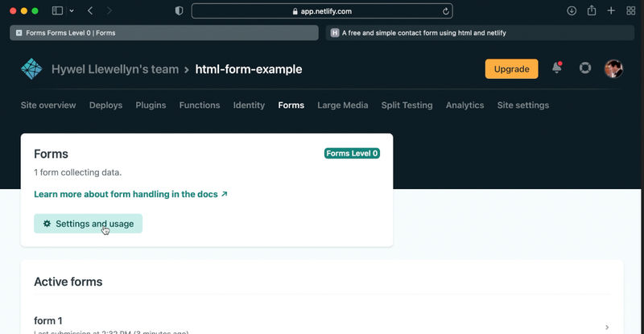The width and height of the screenshot is (644, 334).
Task: Open the notifications bell
Action: pyautogui.click(x=557, y=68)
